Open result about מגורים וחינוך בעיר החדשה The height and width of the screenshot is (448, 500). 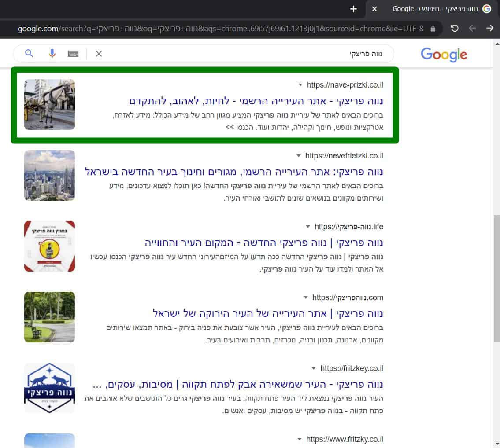click(x=234, y=172)
